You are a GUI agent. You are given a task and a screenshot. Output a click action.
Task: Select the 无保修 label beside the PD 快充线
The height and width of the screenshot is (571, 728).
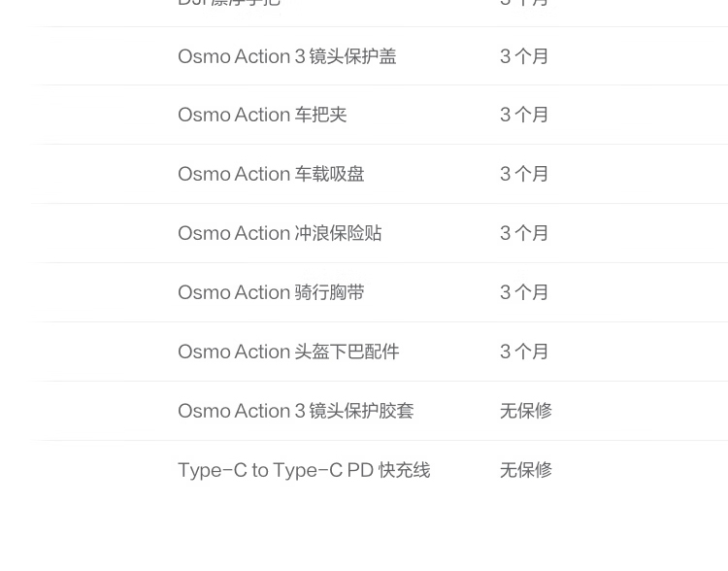[x=525, y=470]
